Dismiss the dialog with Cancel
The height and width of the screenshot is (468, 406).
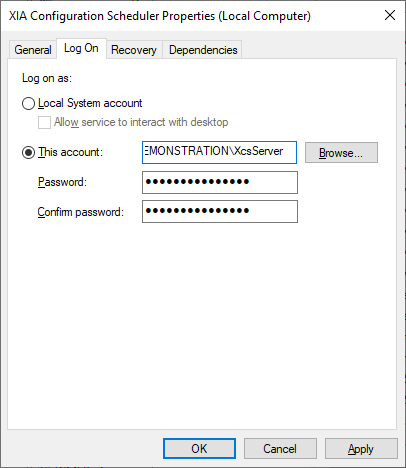[x=280, y=449]
